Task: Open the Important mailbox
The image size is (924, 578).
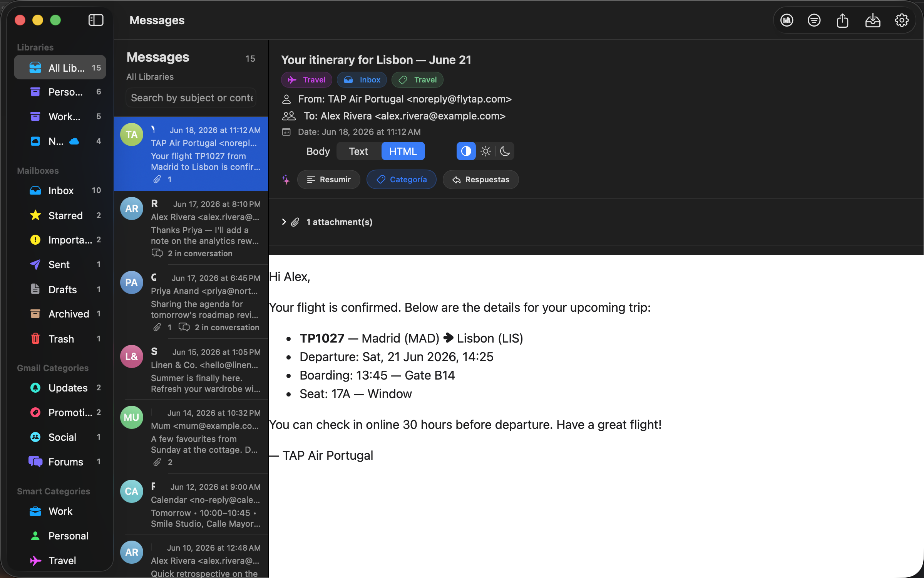Action: (x=60, y=240)
